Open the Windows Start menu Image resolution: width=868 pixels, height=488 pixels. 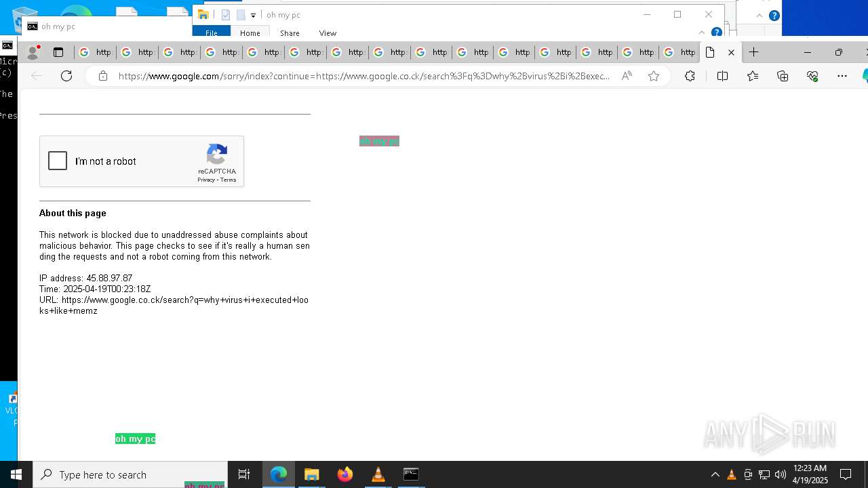coord(16,474)
